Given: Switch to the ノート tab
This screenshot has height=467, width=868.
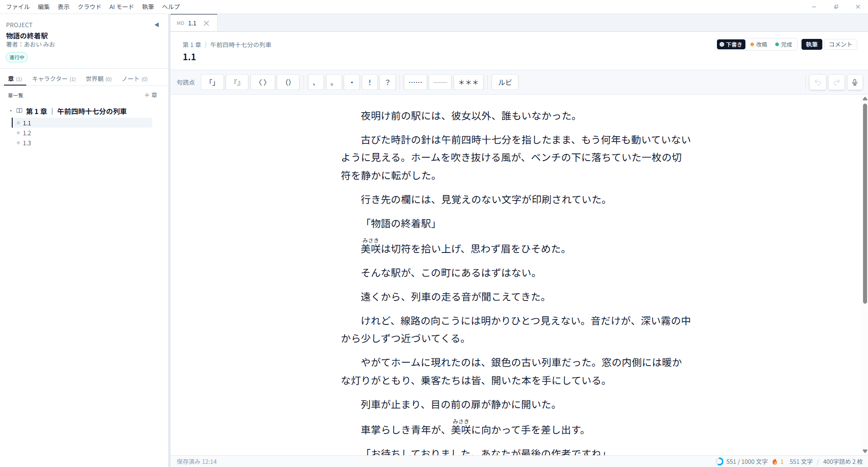Looking at the screenshot, I should point(135,79).
